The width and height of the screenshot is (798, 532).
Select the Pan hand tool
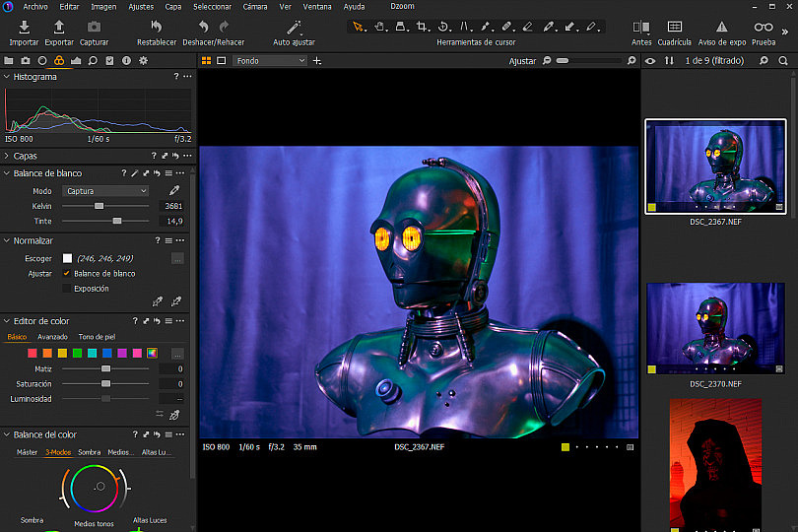click(x=379, y=27)
